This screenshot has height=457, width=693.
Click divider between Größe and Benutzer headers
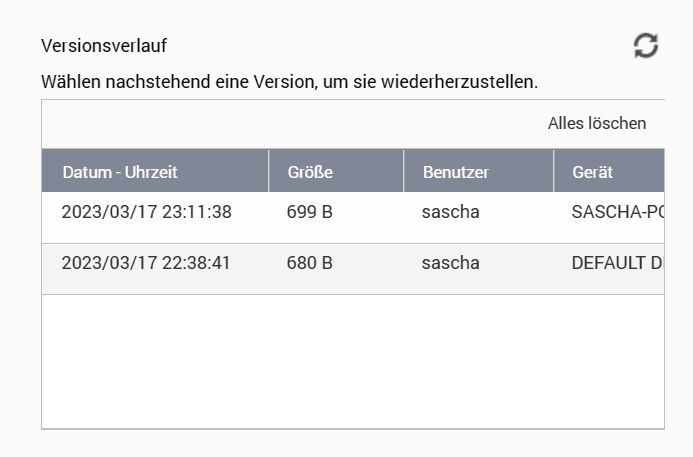(404, 171)
